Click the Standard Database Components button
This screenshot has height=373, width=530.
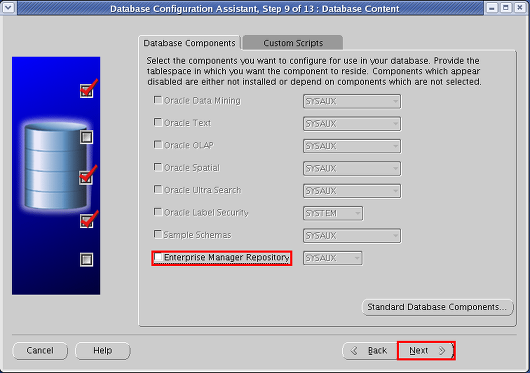click(x=437, y=307)
